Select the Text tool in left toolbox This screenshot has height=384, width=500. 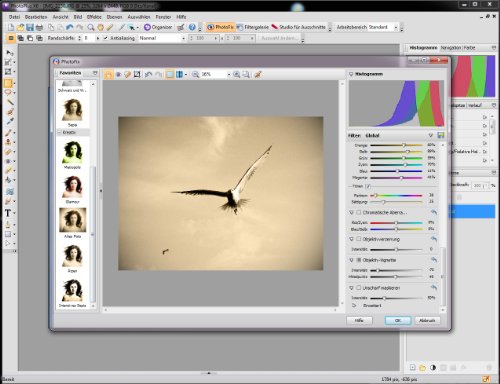(x=8, y=213)
